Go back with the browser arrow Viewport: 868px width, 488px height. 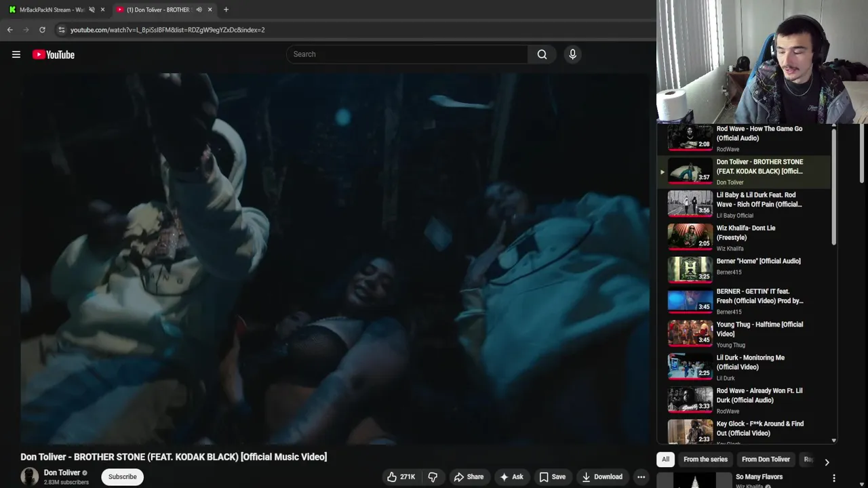pyautogui.click(x=9, y=30)
